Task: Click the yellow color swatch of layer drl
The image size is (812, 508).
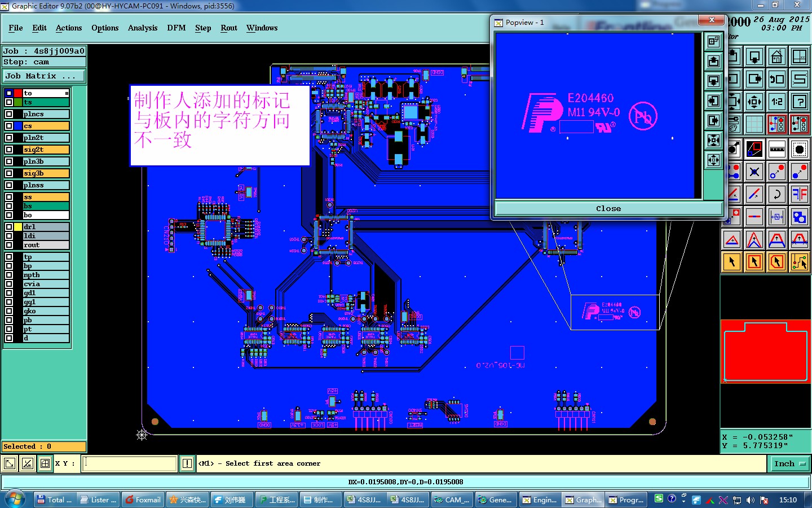Action: pos(18,227)
